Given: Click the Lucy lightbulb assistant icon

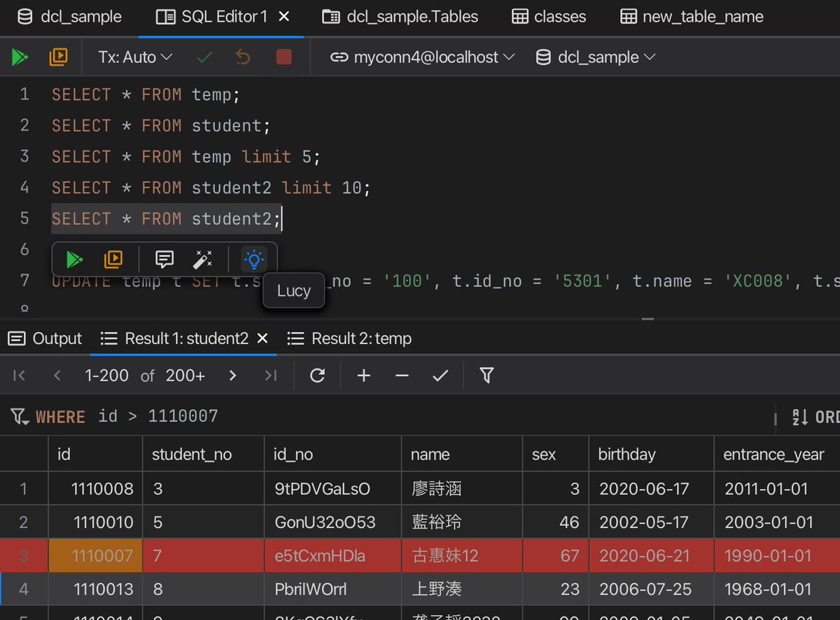Looking at the screenshot, I should point(254,260).
